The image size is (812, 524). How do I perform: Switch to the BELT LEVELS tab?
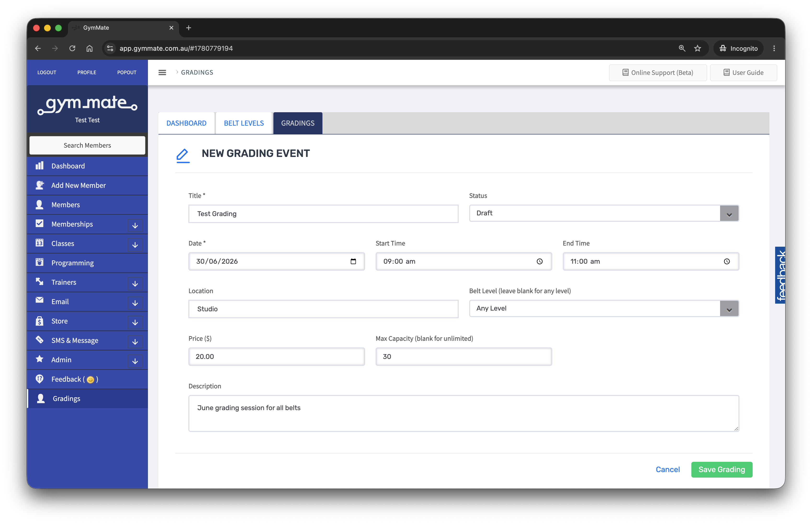click(244, 123)
